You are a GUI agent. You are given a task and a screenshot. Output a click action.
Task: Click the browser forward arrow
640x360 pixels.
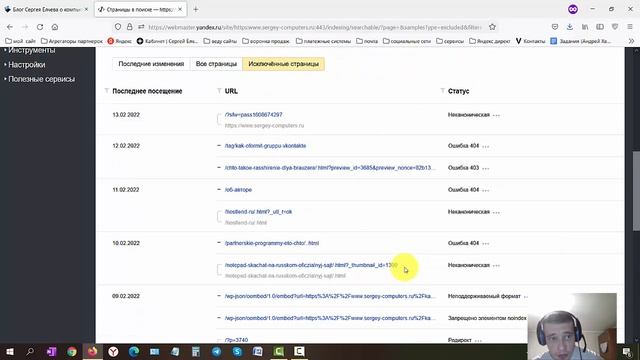[x=24, y=27]
